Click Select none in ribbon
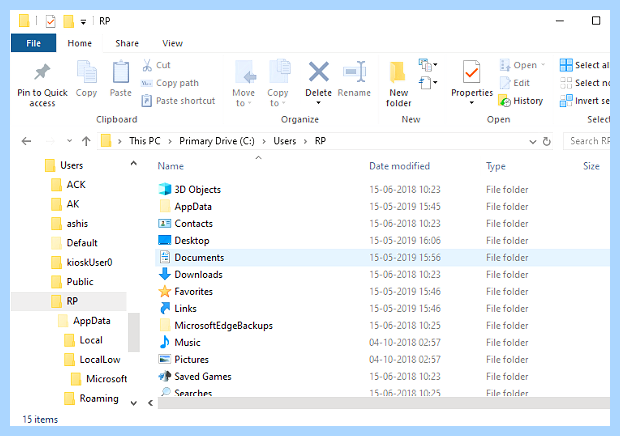 pos(584,83)
